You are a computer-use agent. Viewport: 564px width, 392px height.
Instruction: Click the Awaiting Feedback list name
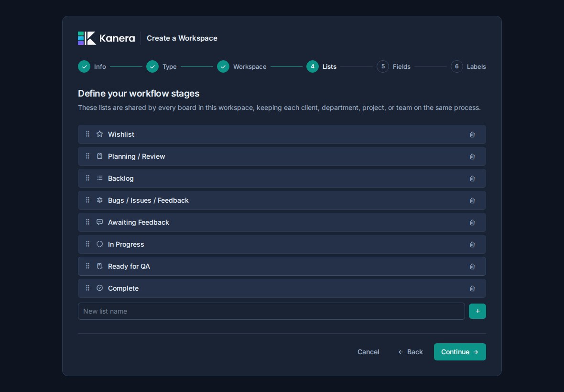pyautogui.click(x=139, y=222)
